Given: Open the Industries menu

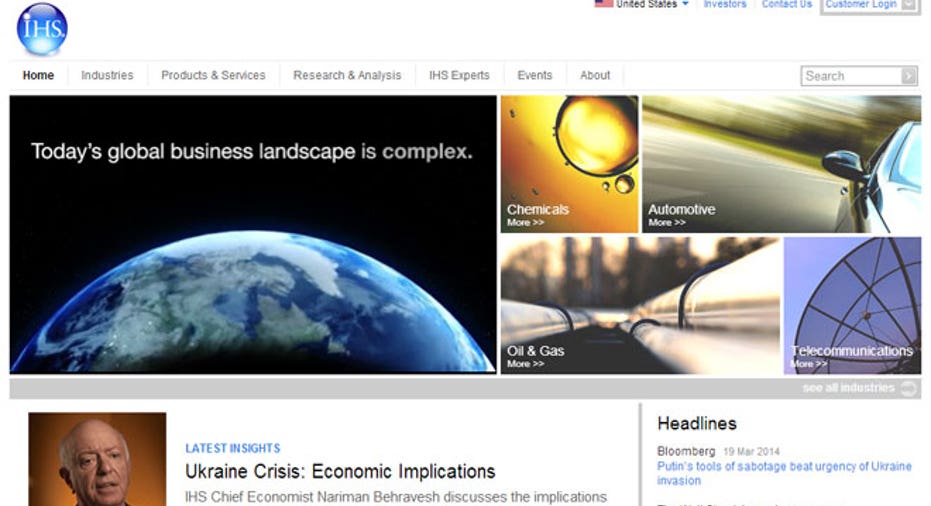Looking at the screenshot, I should click(x=107, y=75).
